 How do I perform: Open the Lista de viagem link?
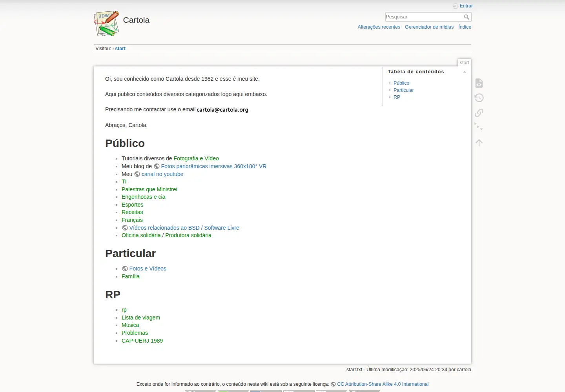tap(141, 318)
